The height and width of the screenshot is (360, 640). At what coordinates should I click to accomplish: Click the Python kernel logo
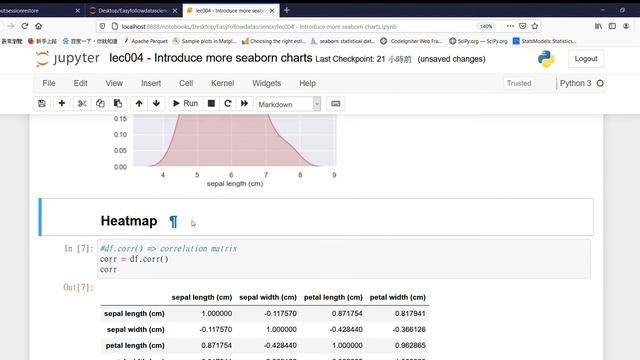coord(546,59)
